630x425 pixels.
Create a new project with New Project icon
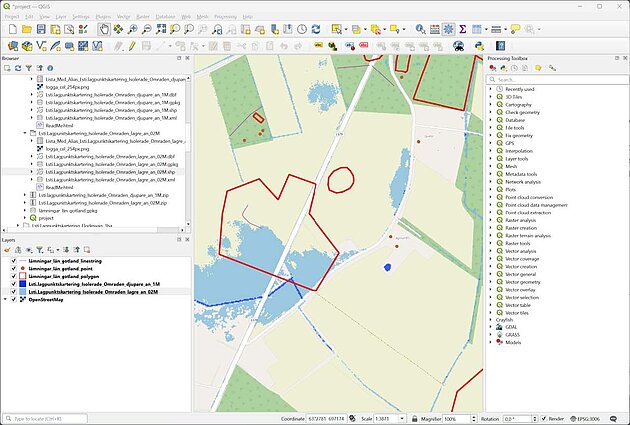pos(13,29)
